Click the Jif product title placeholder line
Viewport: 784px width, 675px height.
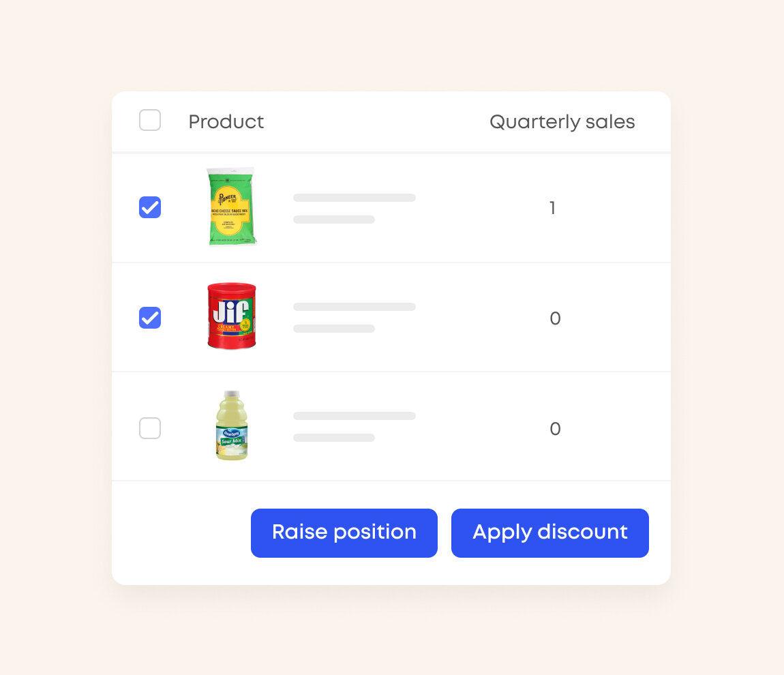(x=354, y=307)
